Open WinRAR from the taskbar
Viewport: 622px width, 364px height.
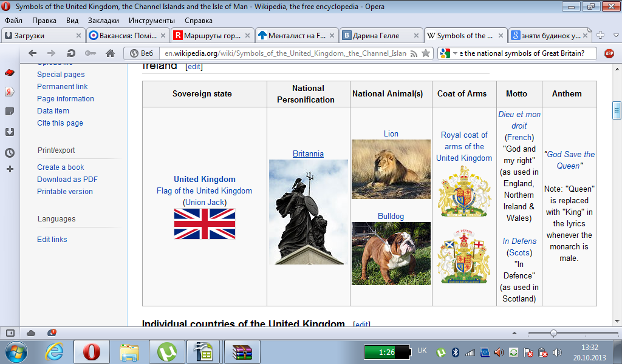(x=242, y=352)
